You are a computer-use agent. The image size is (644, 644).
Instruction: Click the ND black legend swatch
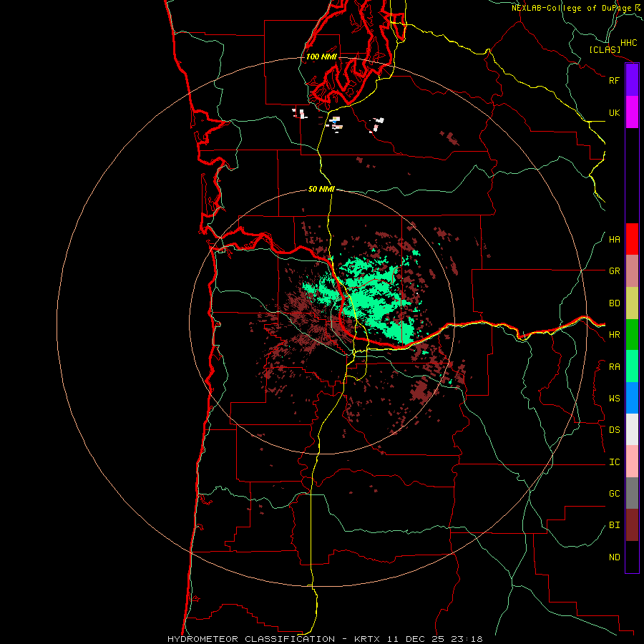(632, 557)
